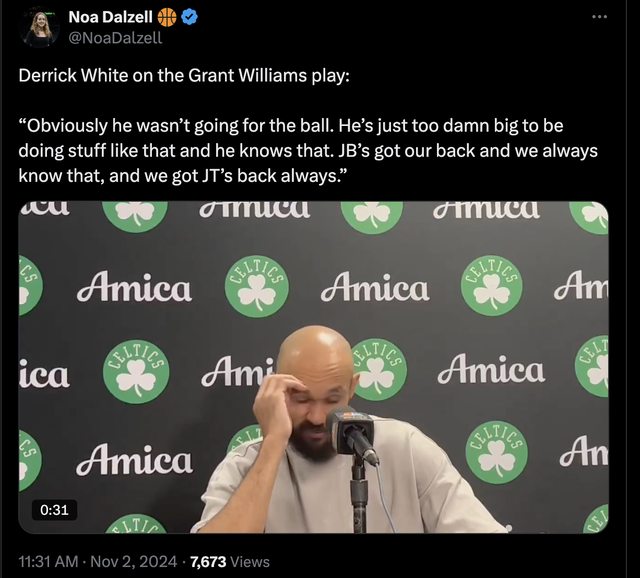Click the microphone head in the video

[350, 429]
